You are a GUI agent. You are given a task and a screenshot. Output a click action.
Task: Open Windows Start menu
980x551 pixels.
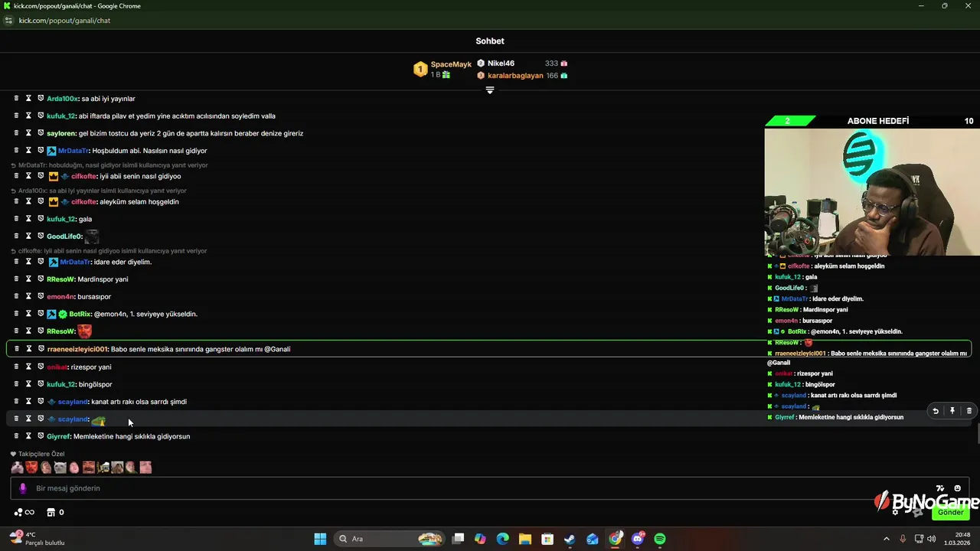320,539
